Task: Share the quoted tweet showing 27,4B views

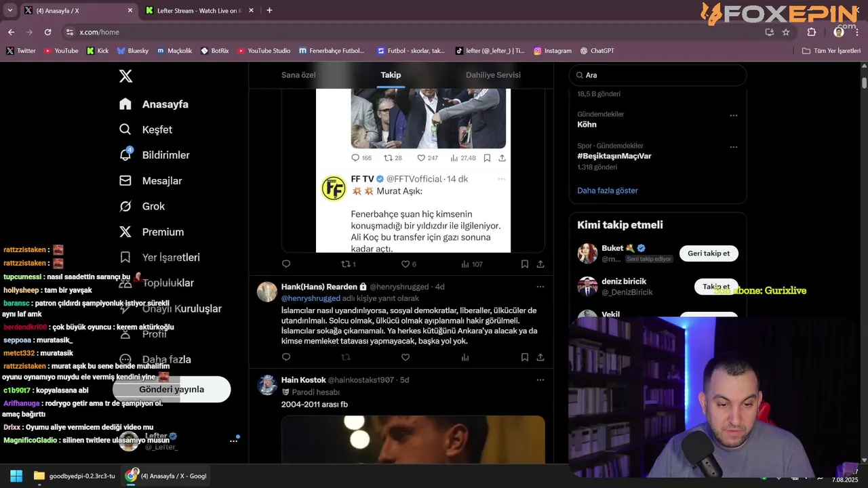Action: (502, 158)
